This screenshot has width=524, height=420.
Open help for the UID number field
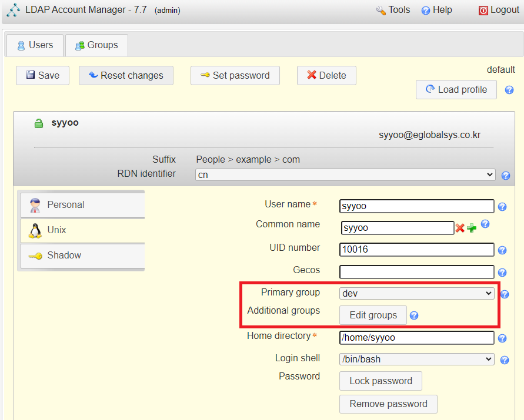coord(503,250)
